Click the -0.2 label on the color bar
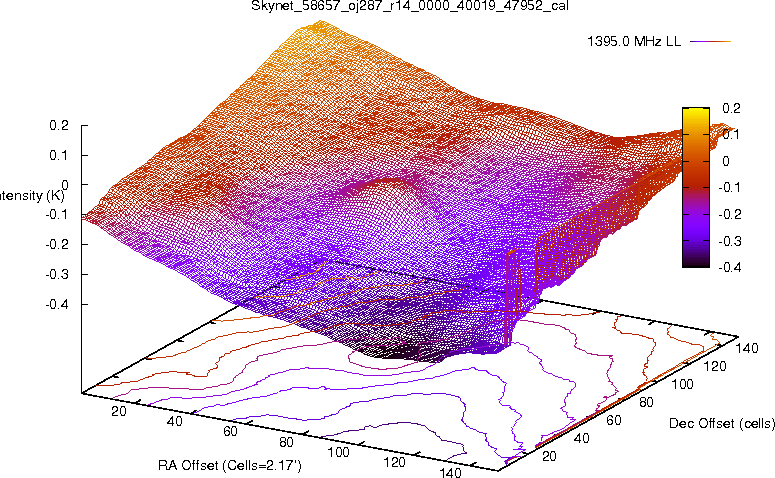Screen dimensions: 775x478 pyautogui.click(x=729, y=214)
